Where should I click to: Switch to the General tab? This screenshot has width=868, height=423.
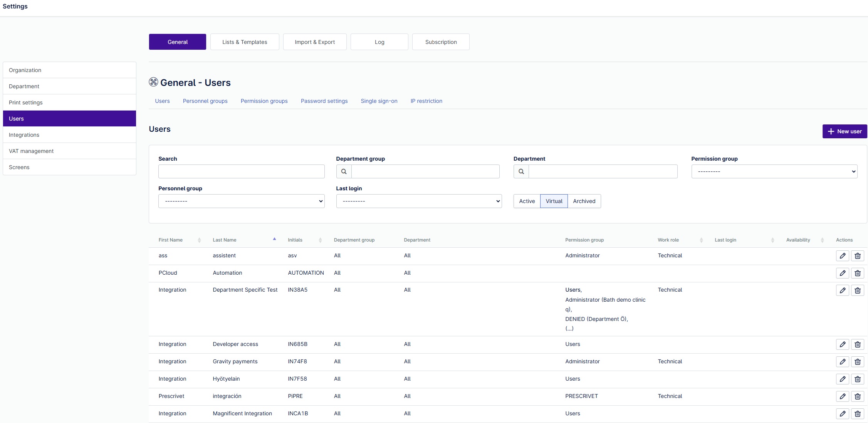(x=178, y=42)
